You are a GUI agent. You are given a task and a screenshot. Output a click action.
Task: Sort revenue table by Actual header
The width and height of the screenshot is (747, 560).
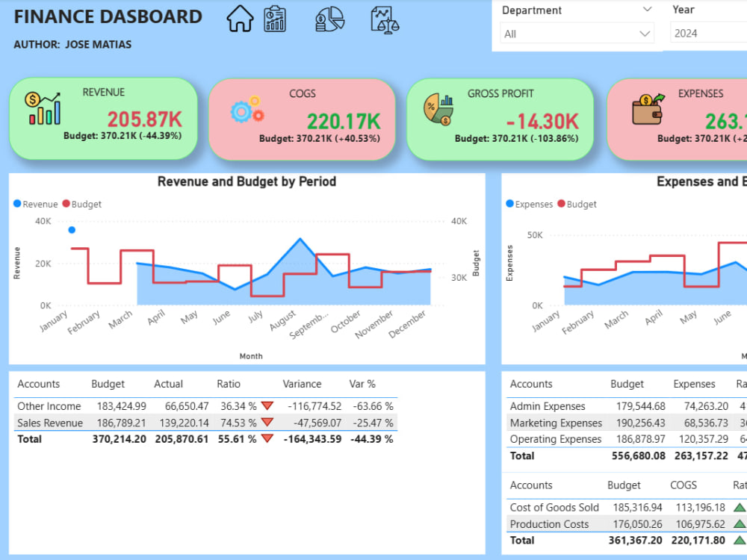pos(168,384)
